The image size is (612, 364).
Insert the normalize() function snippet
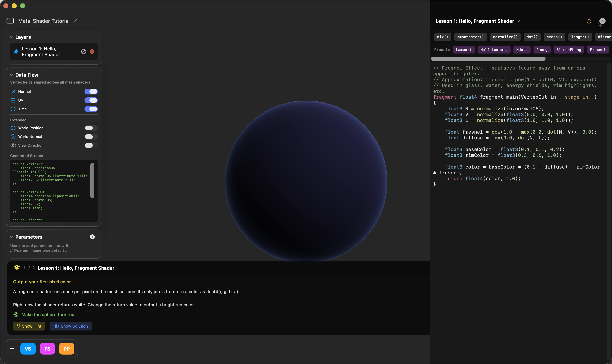click(505, 37)
